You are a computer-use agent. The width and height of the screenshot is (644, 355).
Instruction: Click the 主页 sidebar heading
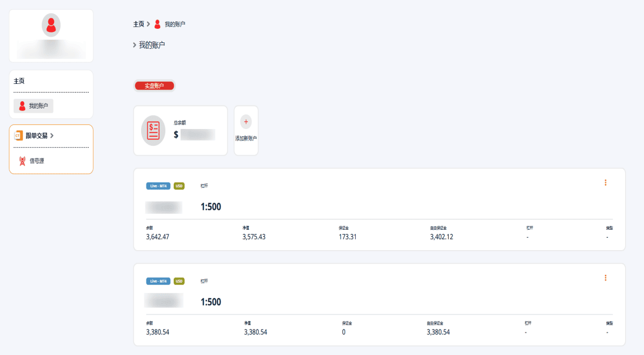pos(19,81)
